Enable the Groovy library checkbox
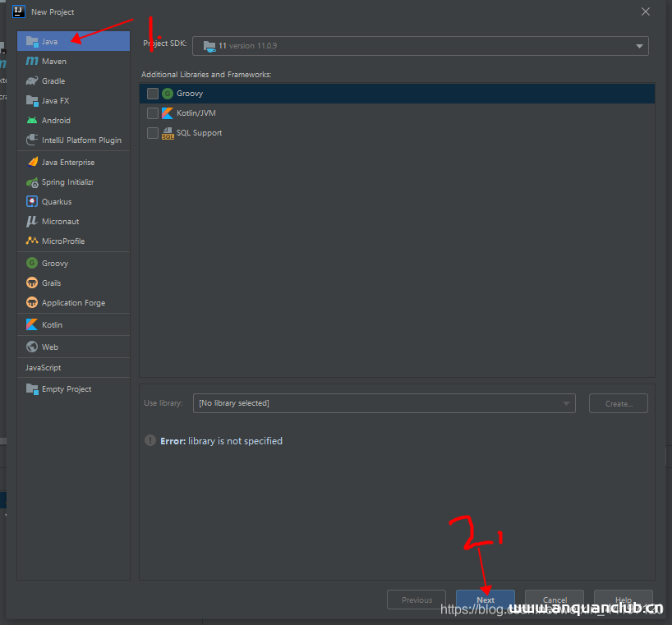The image size is (672, 625). click(x=153, y=94)
